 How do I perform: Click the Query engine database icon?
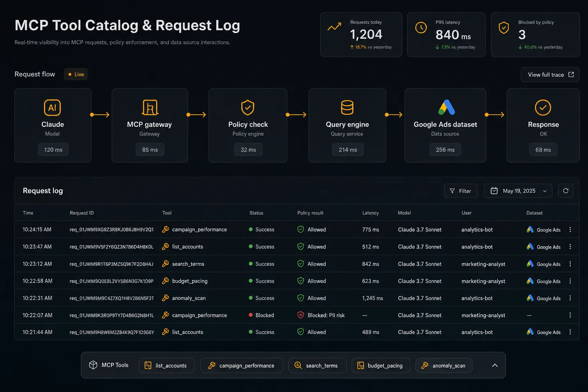click(x=347, y=108)
